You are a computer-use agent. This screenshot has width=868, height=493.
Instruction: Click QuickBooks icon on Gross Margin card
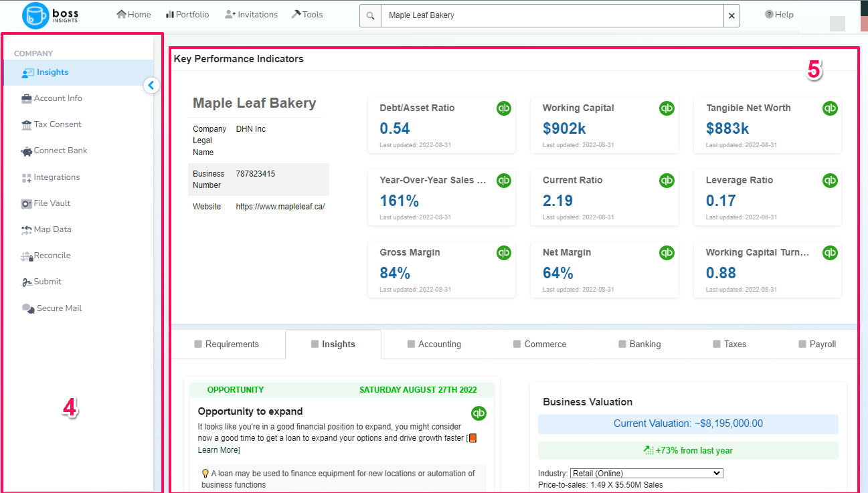504,253
